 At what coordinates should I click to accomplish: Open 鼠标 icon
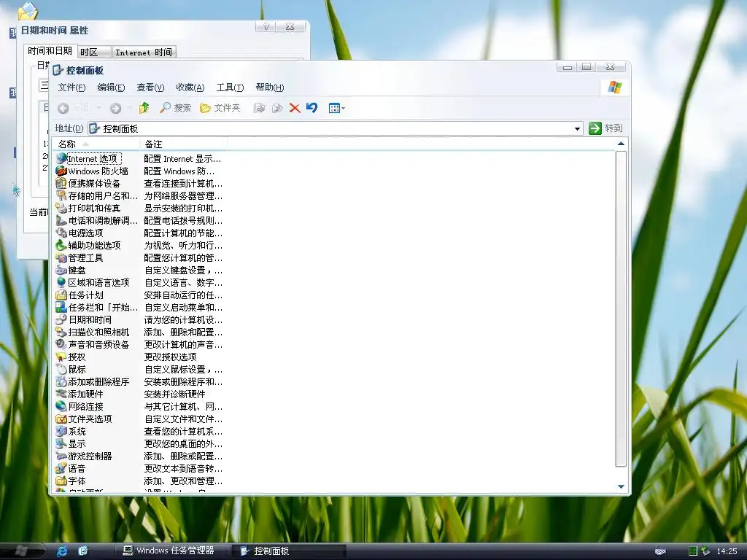pyautogui.click(x=61, y=369)
